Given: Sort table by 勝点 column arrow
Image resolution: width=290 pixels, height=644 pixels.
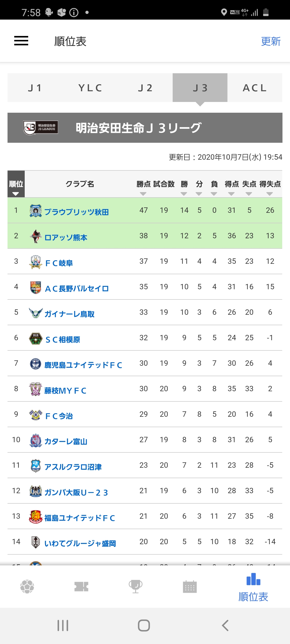Looking at the screenshot, I should tap(143, 194).
